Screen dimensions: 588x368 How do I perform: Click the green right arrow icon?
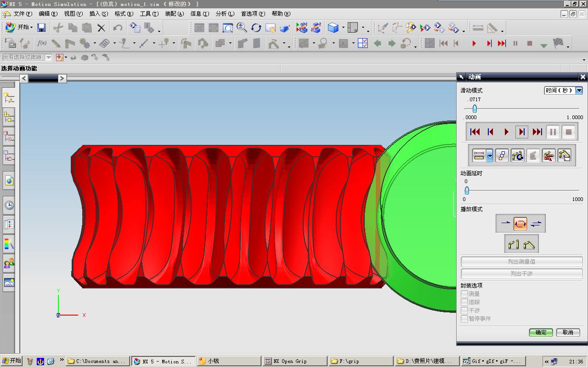tap(391, 43)
